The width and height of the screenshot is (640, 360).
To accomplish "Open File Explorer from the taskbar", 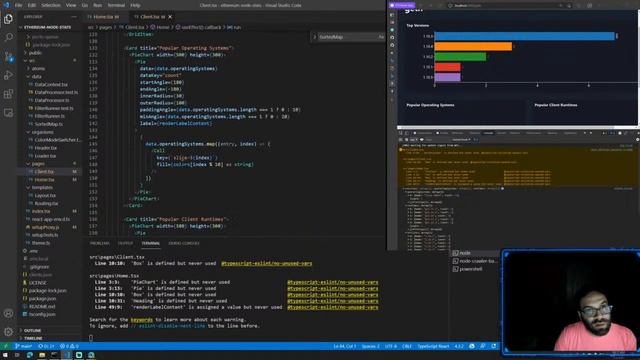I will [x=42, y=355].
